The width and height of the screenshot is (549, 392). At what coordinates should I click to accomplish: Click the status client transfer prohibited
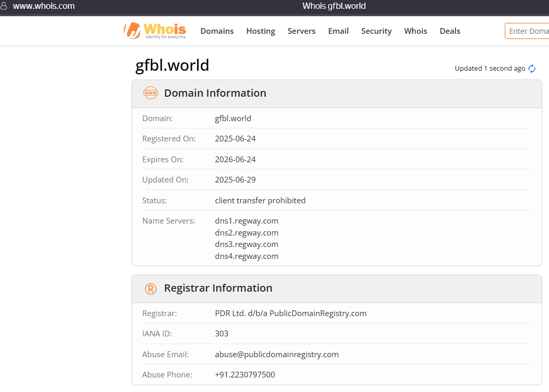(x=260, y=201)
